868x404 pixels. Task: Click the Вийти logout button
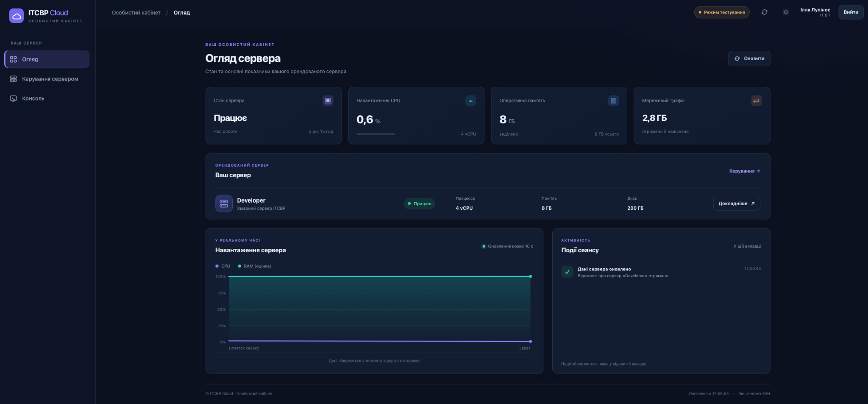point(851,12)
